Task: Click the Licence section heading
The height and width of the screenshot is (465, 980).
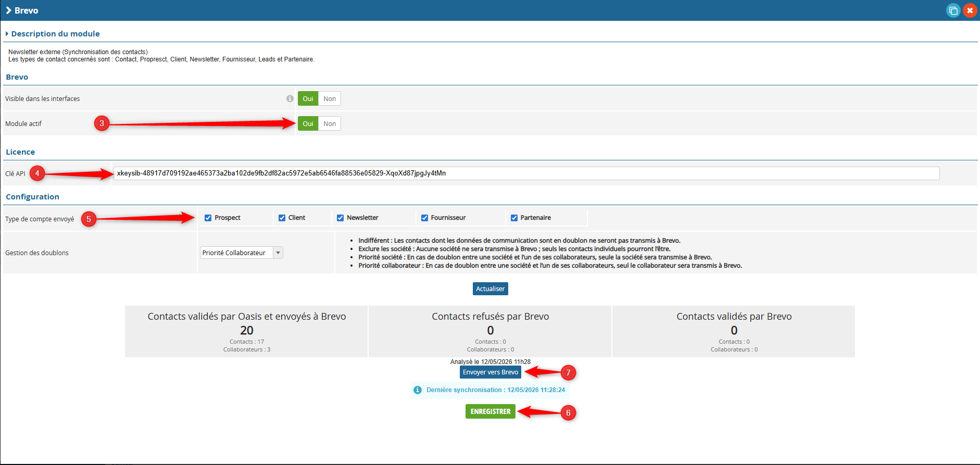Action: [x=20, y=152]
